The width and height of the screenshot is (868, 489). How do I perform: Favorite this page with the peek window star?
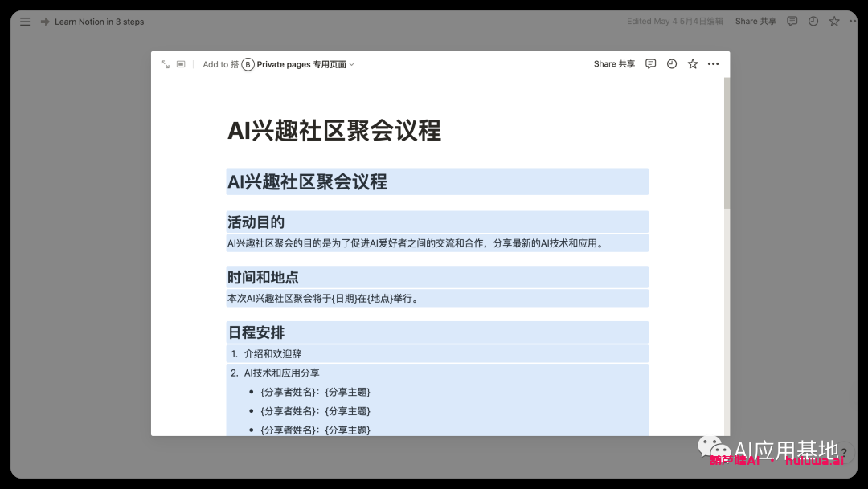693,64
